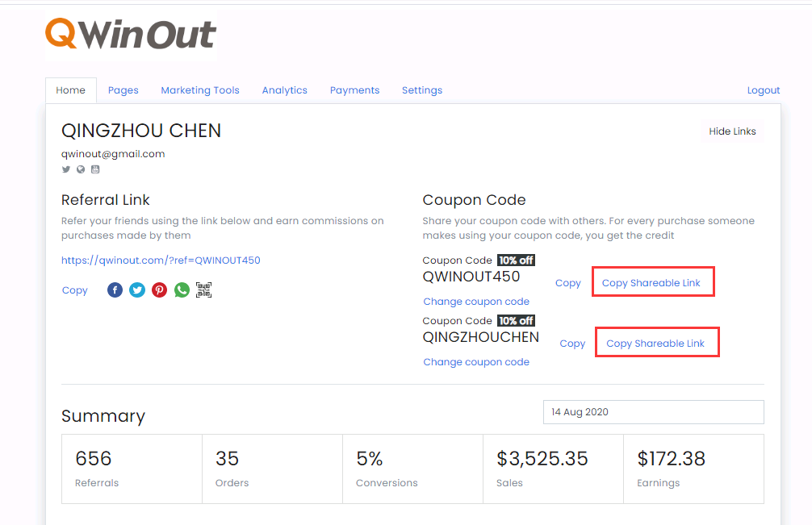Open the Settings tab
This screenshot has height=525, width=812.
coord(422,90)
